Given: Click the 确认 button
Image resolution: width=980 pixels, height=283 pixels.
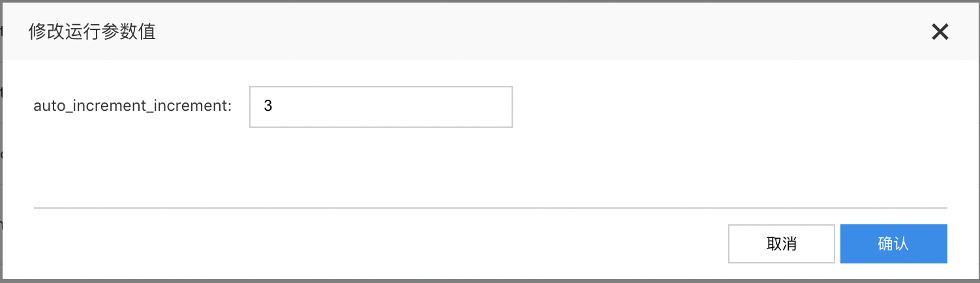Looking at the screenshot, I should tap(893, 244).
